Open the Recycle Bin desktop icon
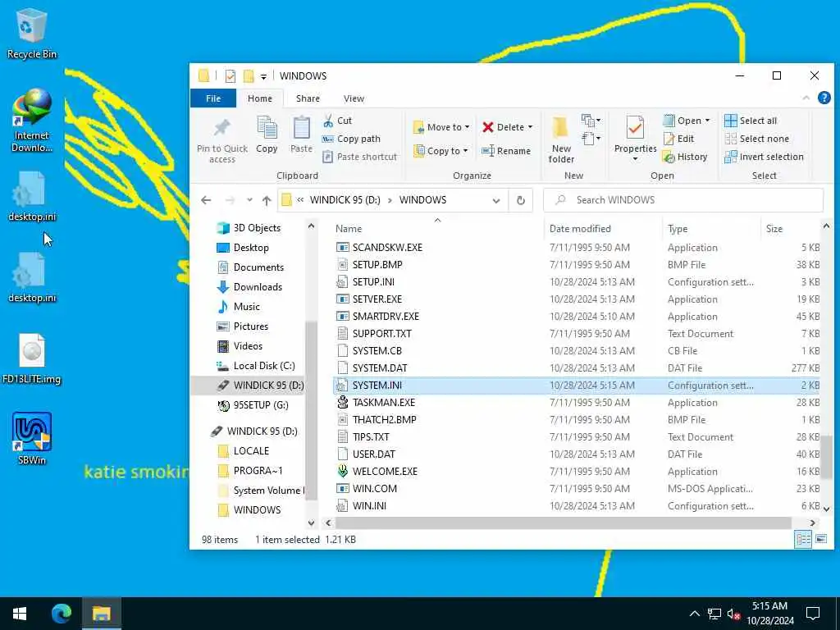 [31, 33]
